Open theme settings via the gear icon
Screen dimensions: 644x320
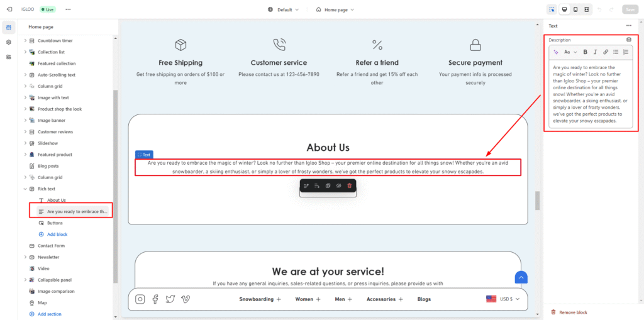tap(9, 42)
